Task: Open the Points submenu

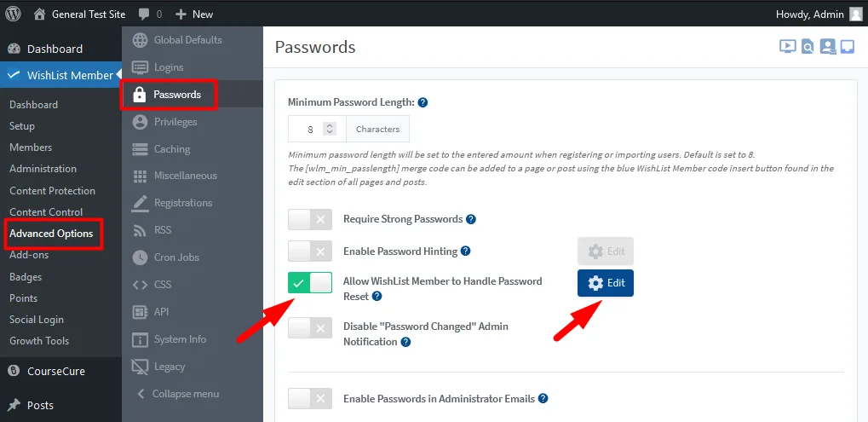Action: 23,298
